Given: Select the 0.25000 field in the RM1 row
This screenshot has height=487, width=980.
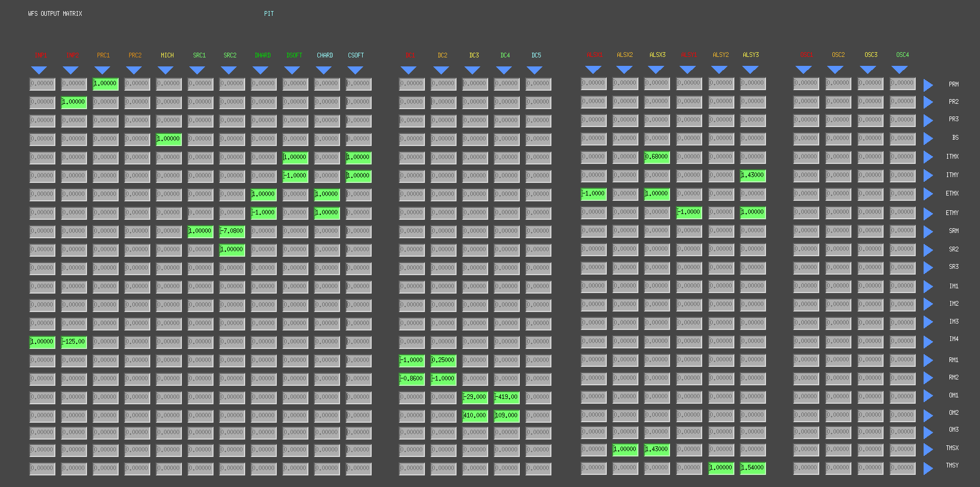Looking at the screenshot, I should click(x=443, y=361).
